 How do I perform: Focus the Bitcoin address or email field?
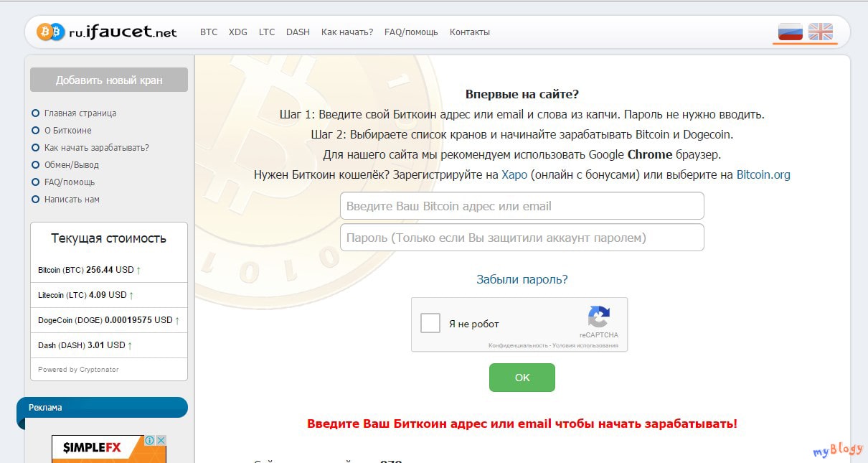pyautogui.click(x=522, y=206)
